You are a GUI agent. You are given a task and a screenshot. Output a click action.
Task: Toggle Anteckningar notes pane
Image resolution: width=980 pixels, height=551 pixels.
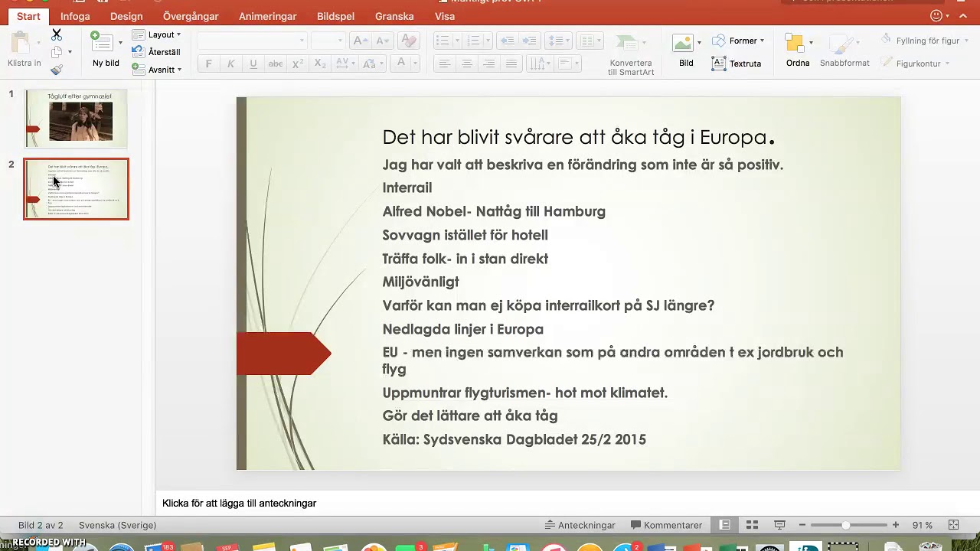point(580,525)
